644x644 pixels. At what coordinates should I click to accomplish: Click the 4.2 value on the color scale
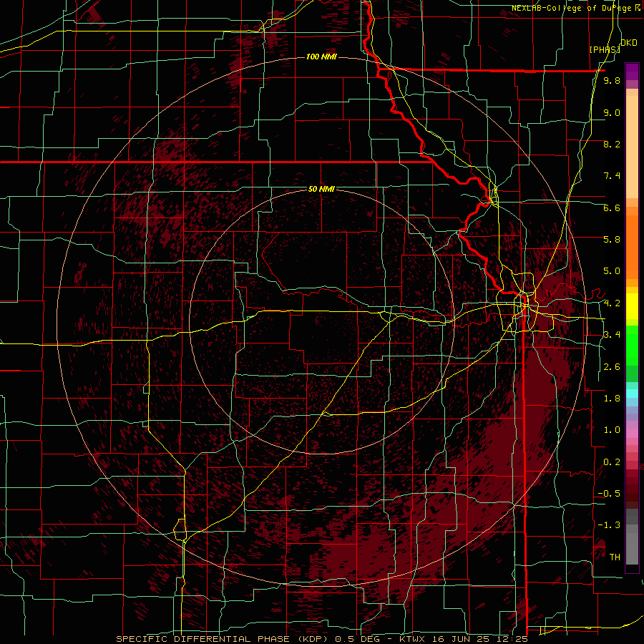pos(612,303)
